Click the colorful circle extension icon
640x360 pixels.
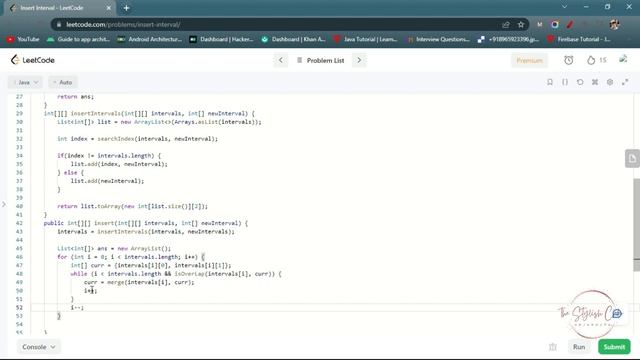click(555, 24)
